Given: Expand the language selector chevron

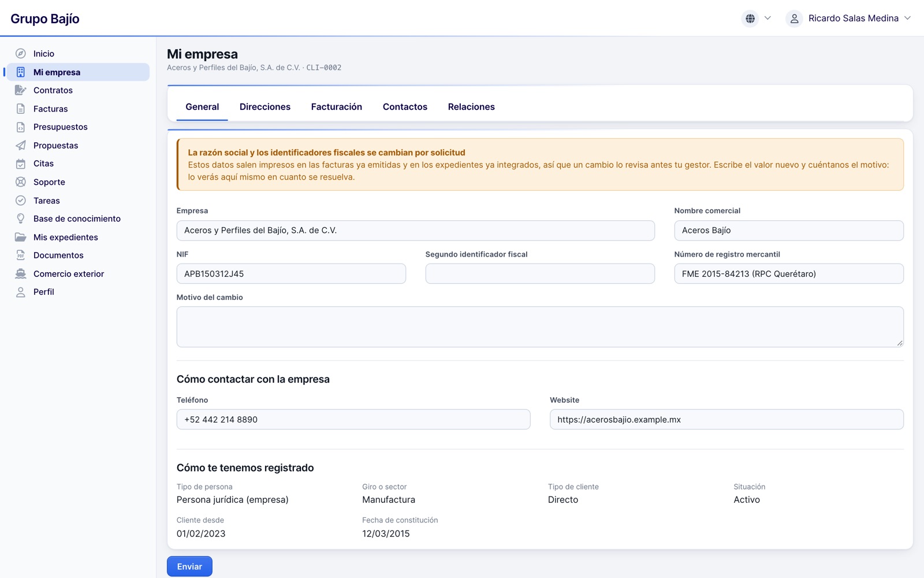Looking at the screenshot, I should click(x=767, y=18).
